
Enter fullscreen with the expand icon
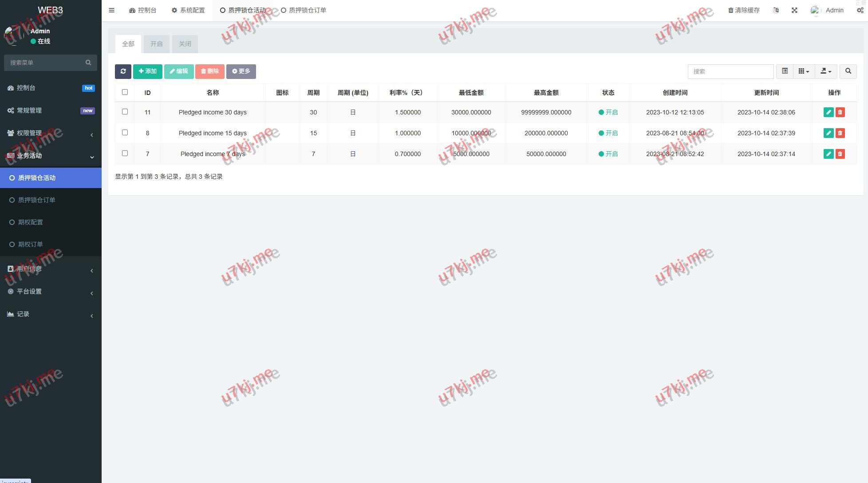(x=794, y=10)
